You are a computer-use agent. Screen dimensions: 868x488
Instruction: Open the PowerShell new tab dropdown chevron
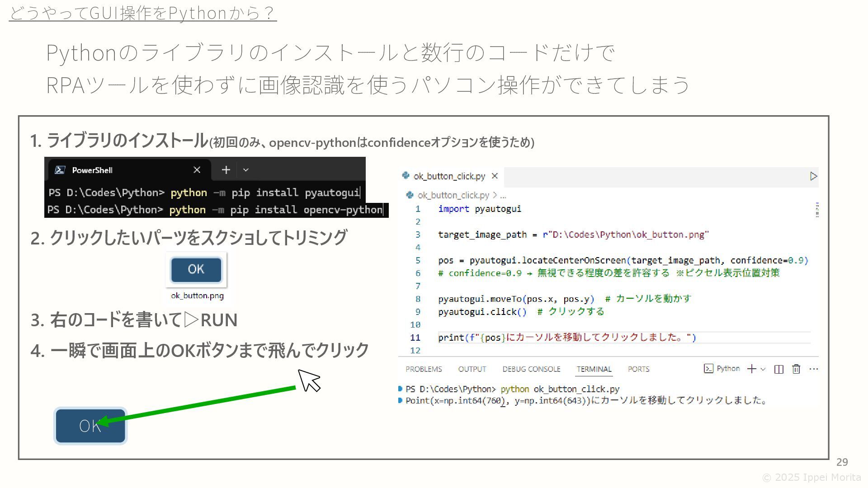(x=246, y=170)
